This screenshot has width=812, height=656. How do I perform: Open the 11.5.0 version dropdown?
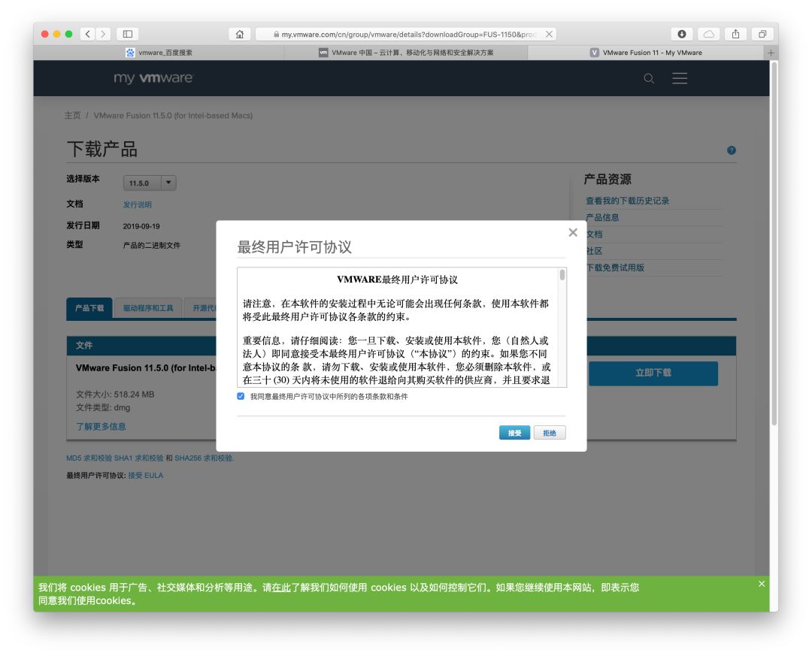pos(150,183)
